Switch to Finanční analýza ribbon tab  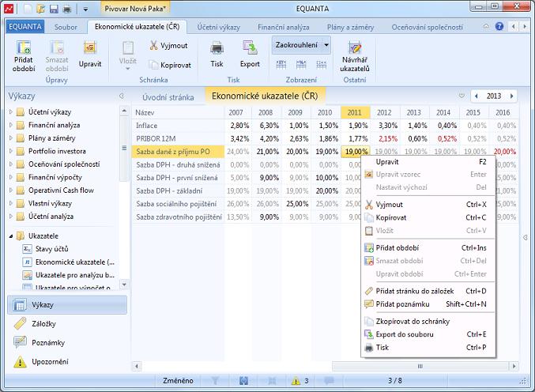(283, 27)
